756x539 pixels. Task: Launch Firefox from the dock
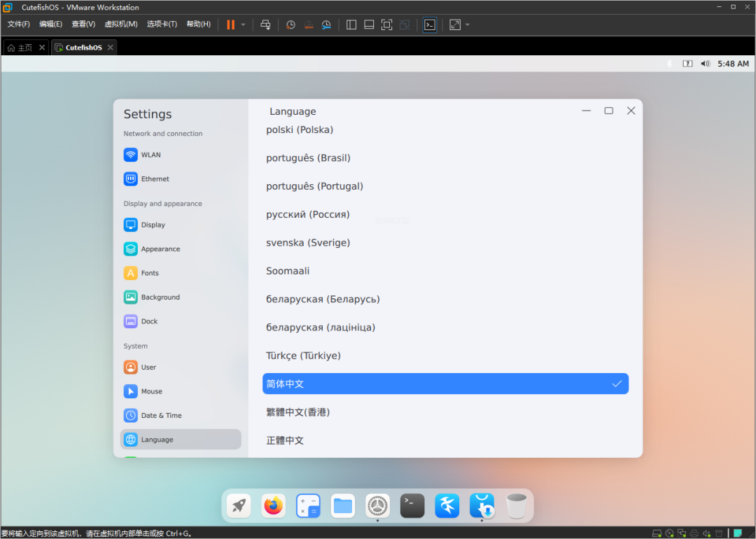point(274,505)
